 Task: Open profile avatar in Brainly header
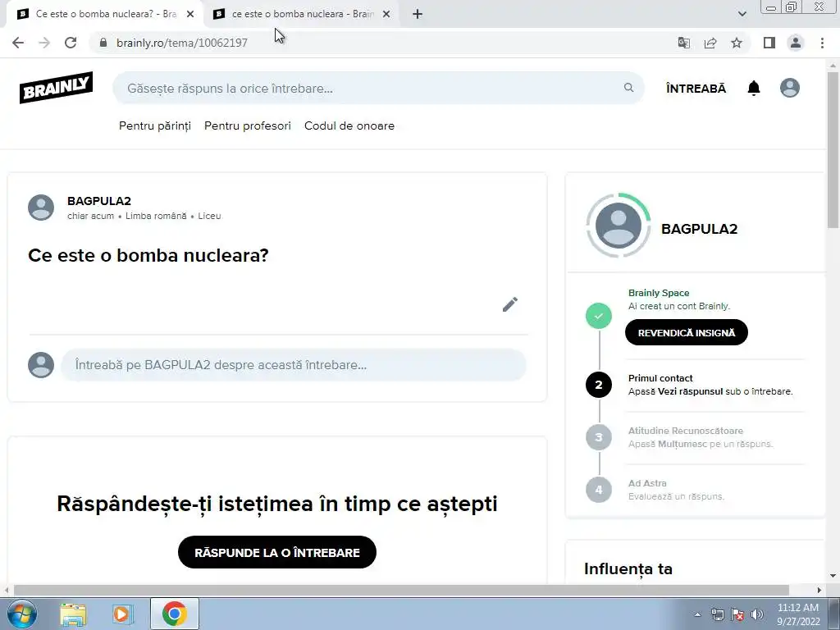(x=790, y=88)
